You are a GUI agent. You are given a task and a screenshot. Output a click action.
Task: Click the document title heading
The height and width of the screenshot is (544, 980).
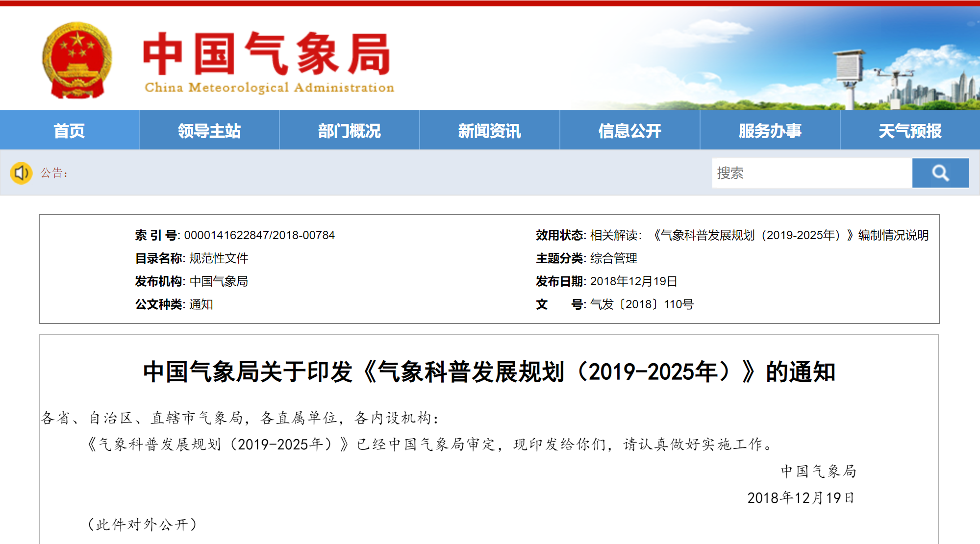click(489, 372)
